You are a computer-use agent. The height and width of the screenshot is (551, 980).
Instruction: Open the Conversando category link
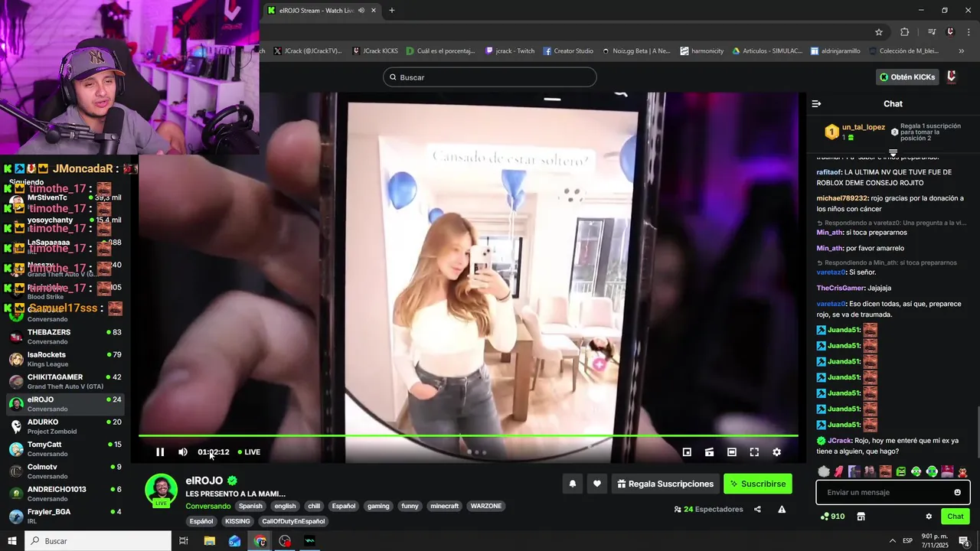[x=207, y=506]
